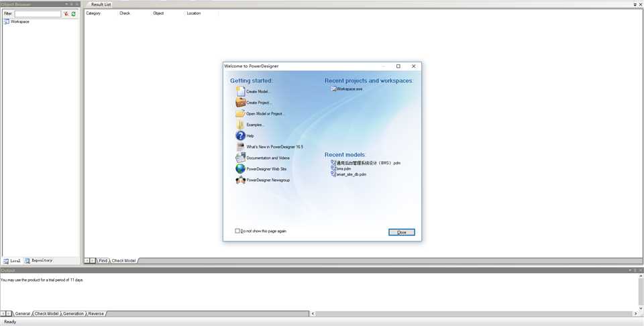The image size is (644, 326).
Task: Click the Close button in Welcome dialog
Action: (x=402, y=232)
